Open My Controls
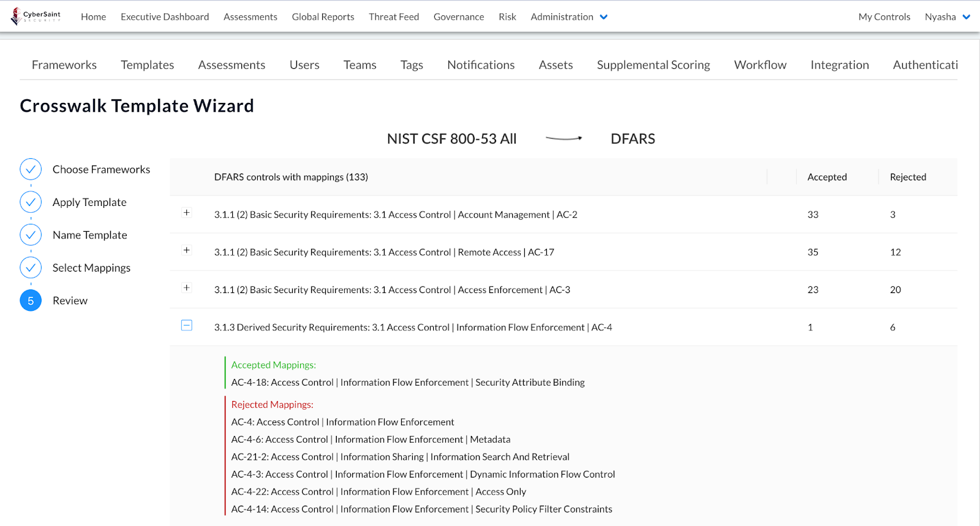The height and width of the screenshot is (526, 980). (x=884, y=17)
